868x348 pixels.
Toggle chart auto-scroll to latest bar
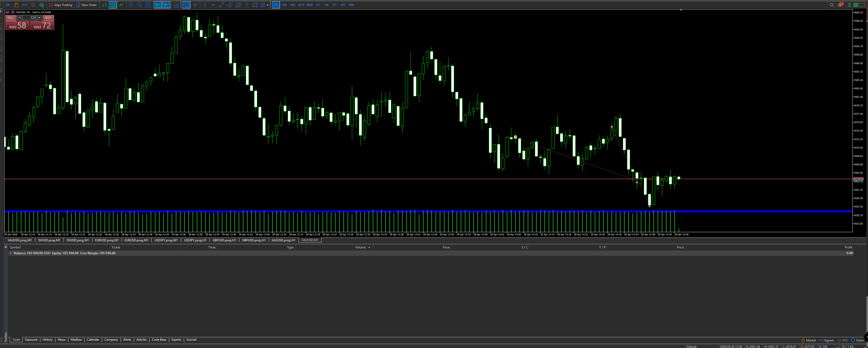coord(158,5)
